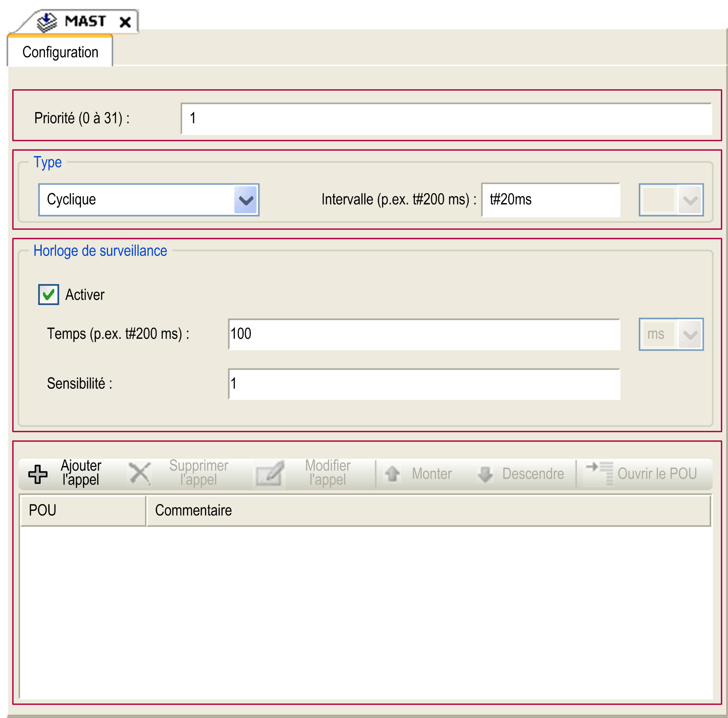
Task: Close the MAST tab
Action: point(125,22)
